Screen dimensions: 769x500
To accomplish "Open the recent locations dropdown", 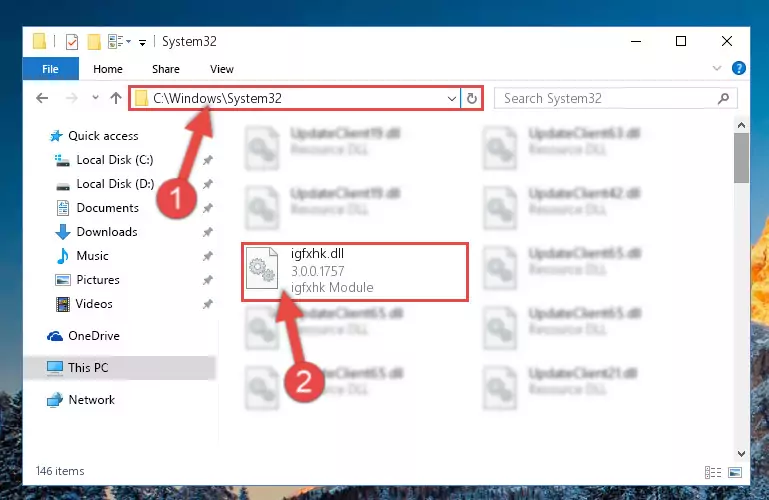I will point(96,98).
